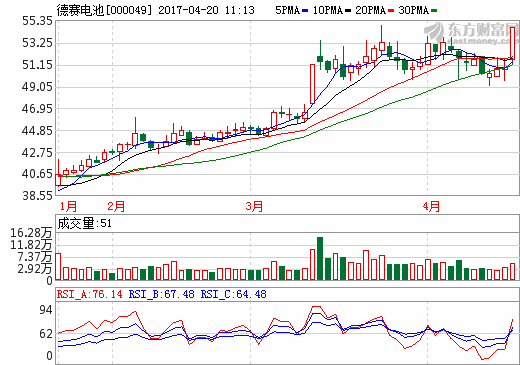Click the 42.75 price axis label
The image size is (520, 365).
[37, 152]
